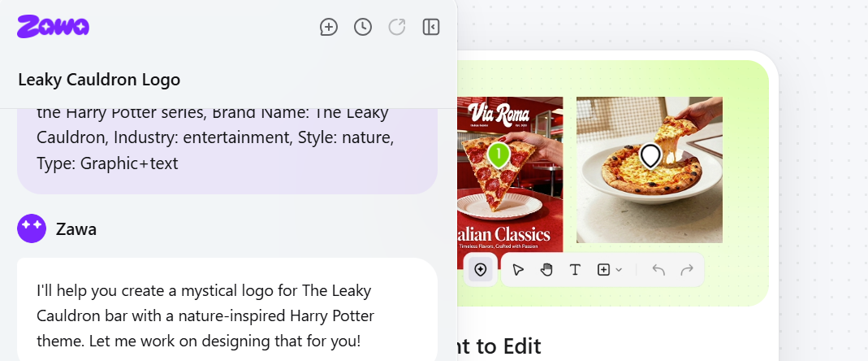Choose the hand pan tool

coord(547,270)
